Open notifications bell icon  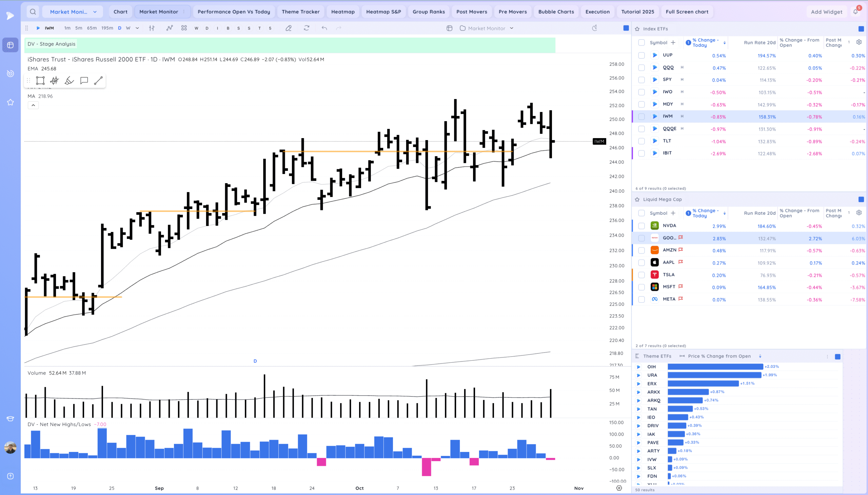(855, 12)
